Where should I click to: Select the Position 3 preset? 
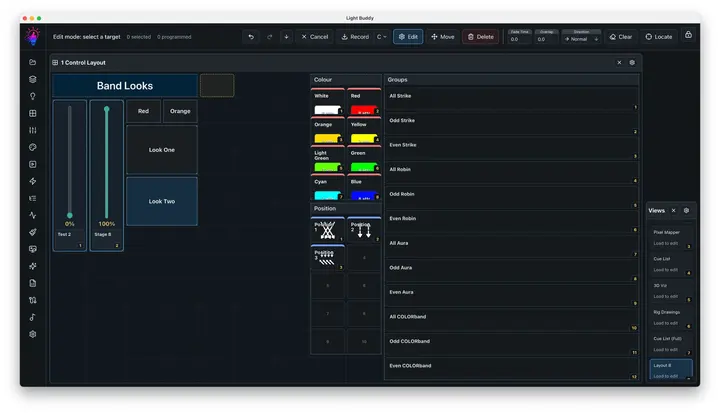pyautogui.click(x=327, y=258)
